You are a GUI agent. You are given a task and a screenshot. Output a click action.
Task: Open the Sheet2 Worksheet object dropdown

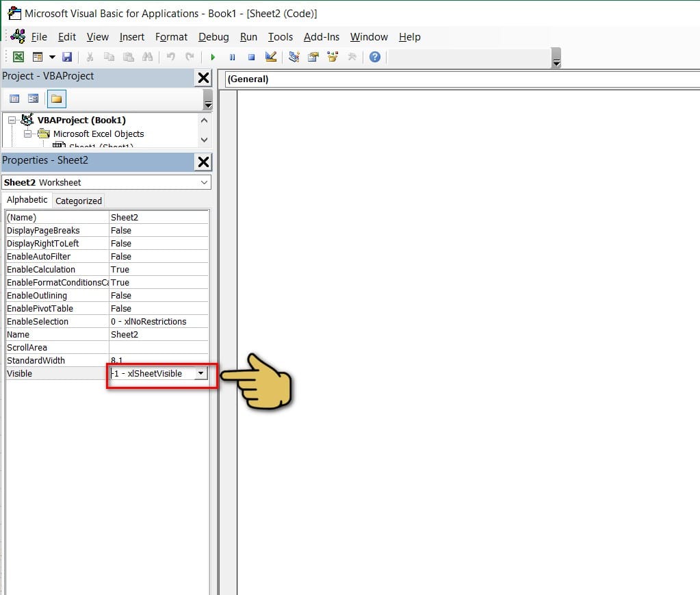204,183
